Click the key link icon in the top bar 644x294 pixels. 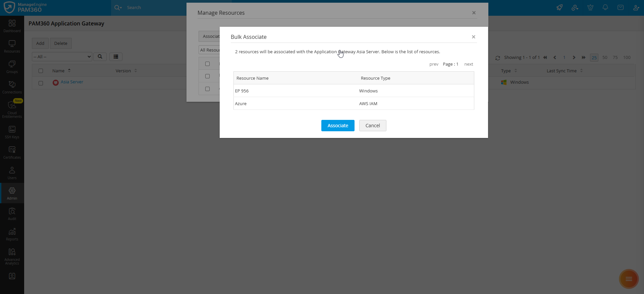(x=575, y=7)
